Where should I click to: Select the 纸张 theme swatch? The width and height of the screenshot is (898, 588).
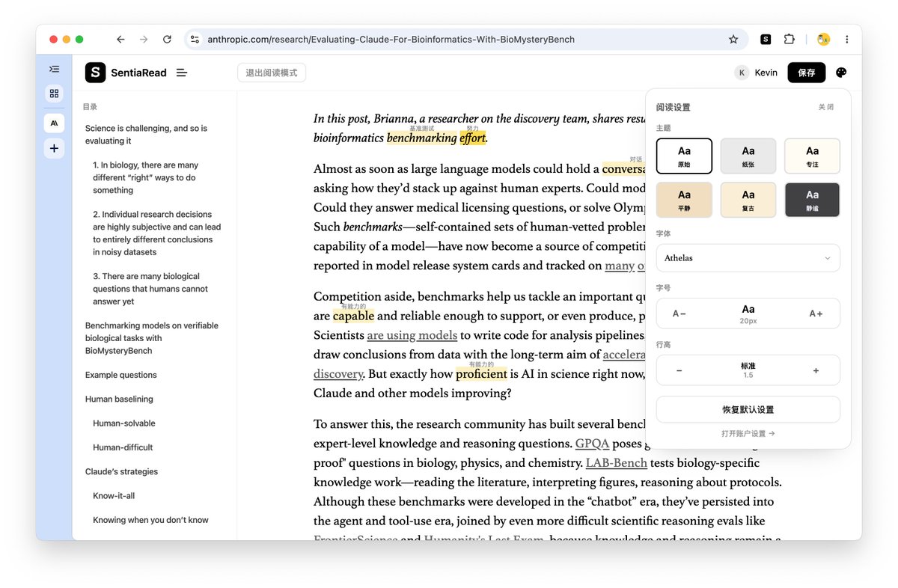748,156
